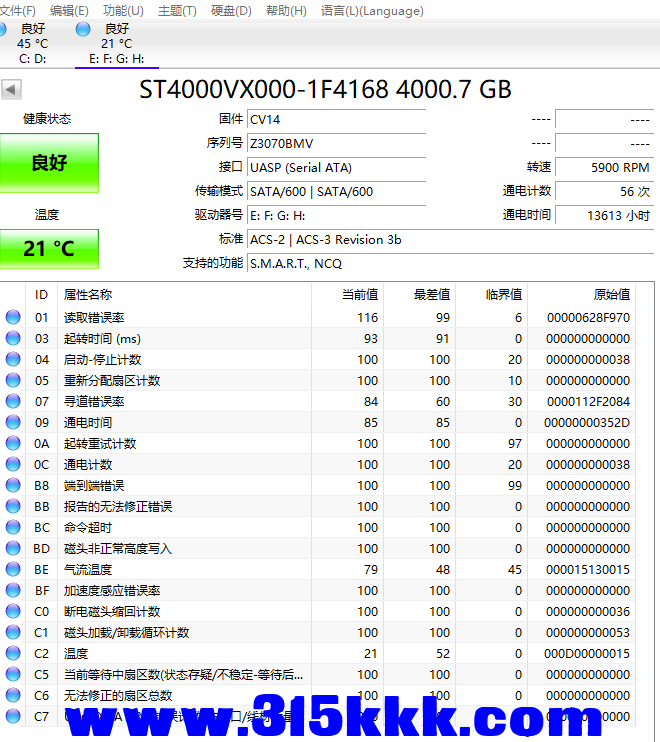Click the power on hours value 13613 小时
Image resolution: width=660 pixels, height=742 pixels.
pyautogui.click(x=605, y=216)
